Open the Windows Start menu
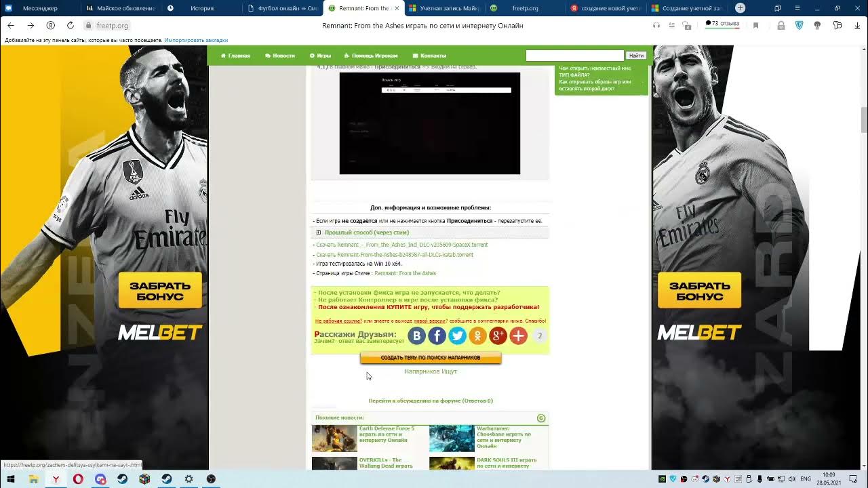868x488 pixels. [x=11, y=479]
